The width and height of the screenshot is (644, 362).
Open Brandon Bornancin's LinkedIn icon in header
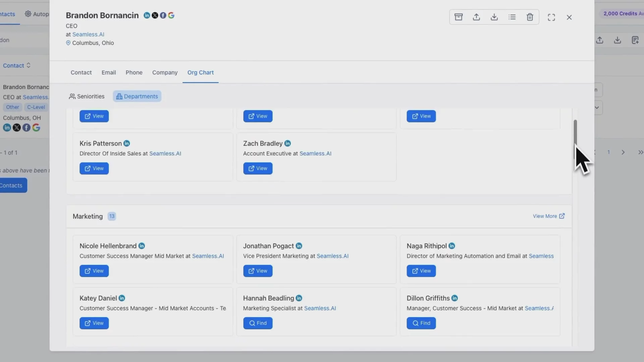coord(147,15)
